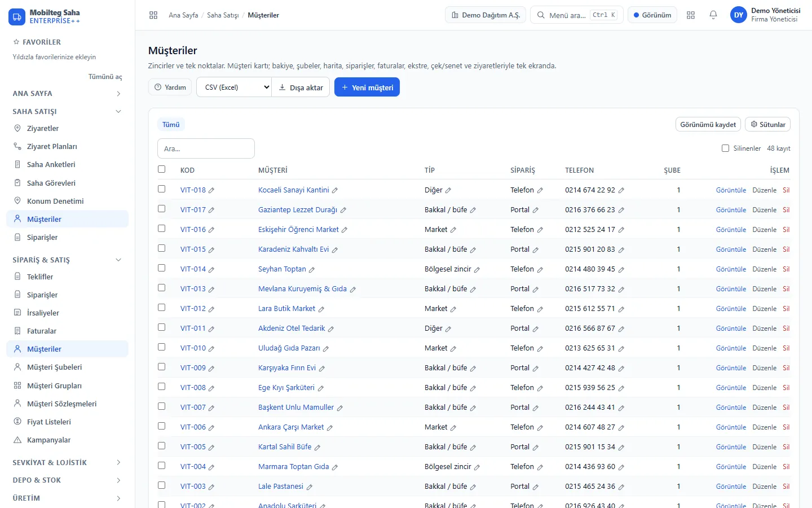Open the Karadeniz Kahvaltı Evi customer link
This screenshot has height=508, width=812.
[x=293, y=249]
